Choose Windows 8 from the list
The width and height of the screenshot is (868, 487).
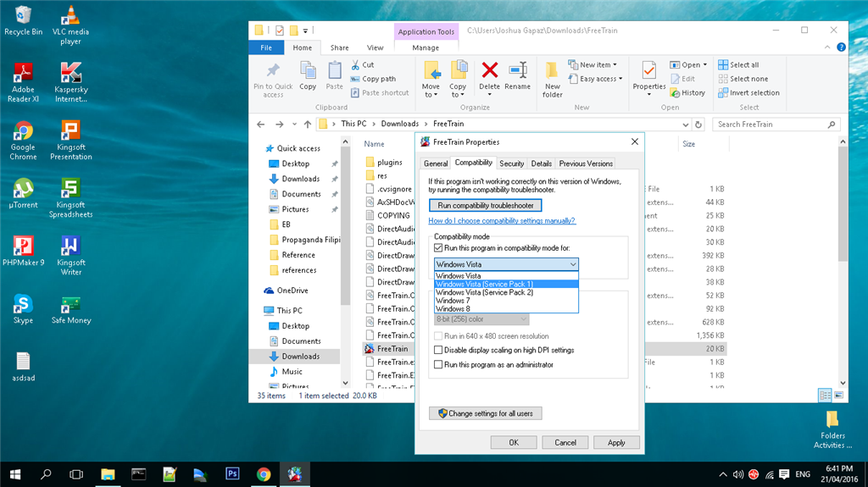tap(506, 309)
